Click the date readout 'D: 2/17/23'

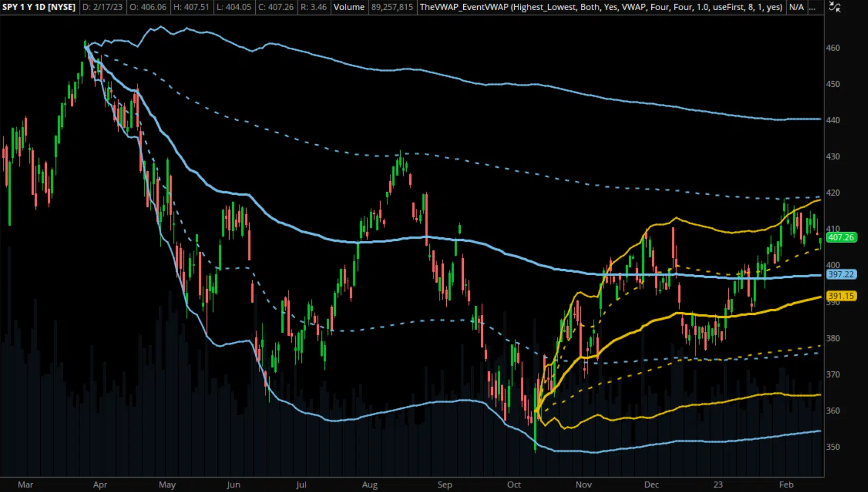(103, 7)
